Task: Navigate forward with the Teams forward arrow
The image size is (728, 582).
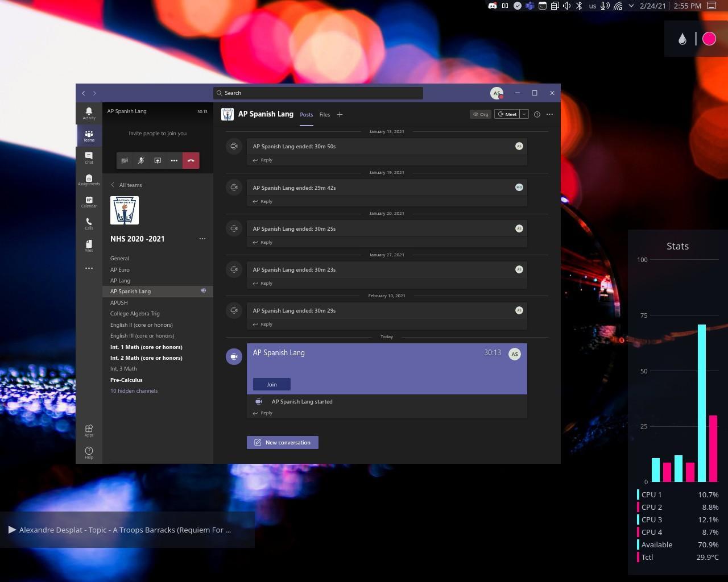Action: pos(94,93)
